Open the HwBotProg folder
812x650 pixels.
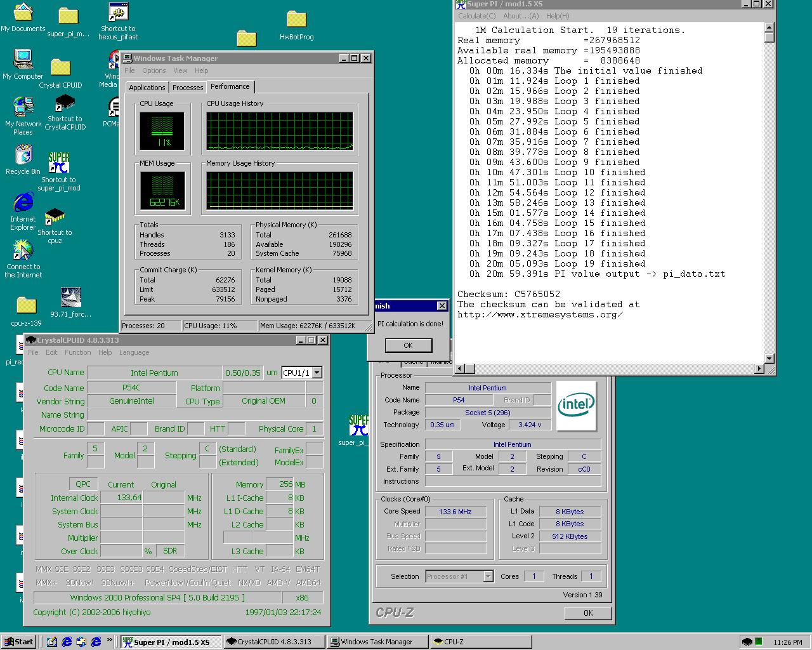[296, 25]
